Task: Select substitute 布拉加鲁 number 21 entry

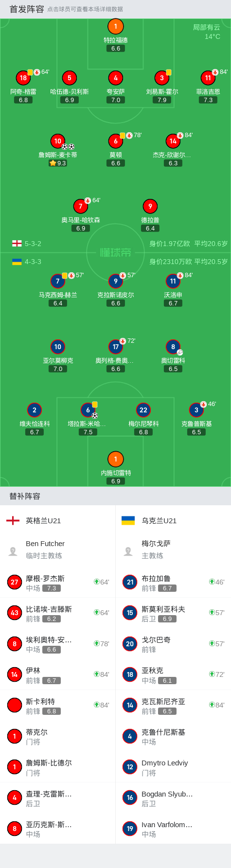Action: pos(173,582)
